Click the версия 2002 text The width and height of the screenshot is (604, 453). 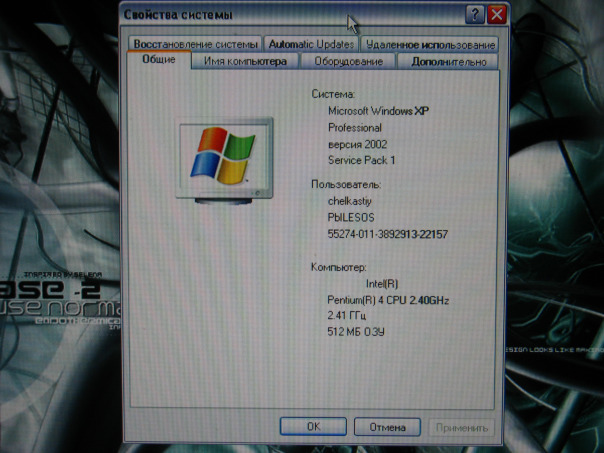357,144
